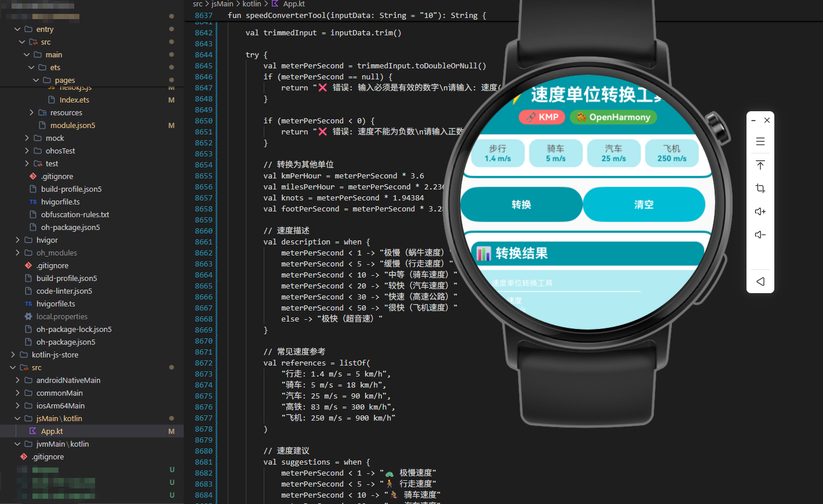
Task: Click the gear icon of local.properties
Action: tap(28, 316)
